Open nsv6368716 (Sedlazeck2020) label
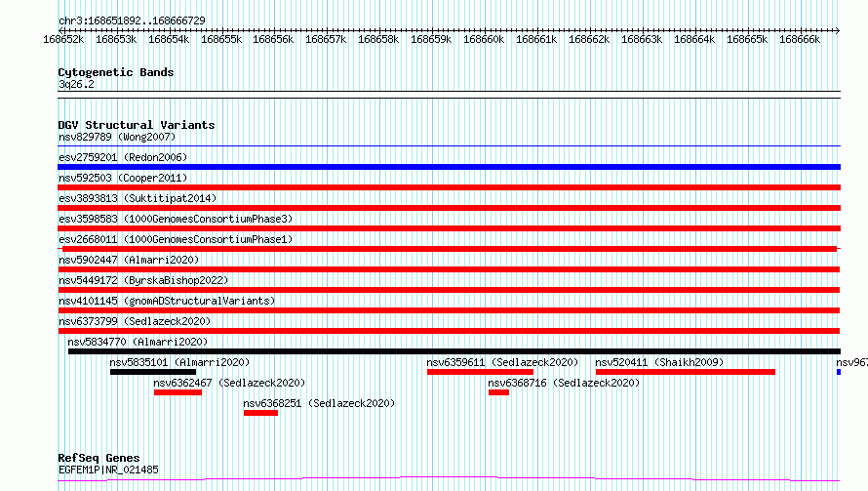 (x=564, y=383)
